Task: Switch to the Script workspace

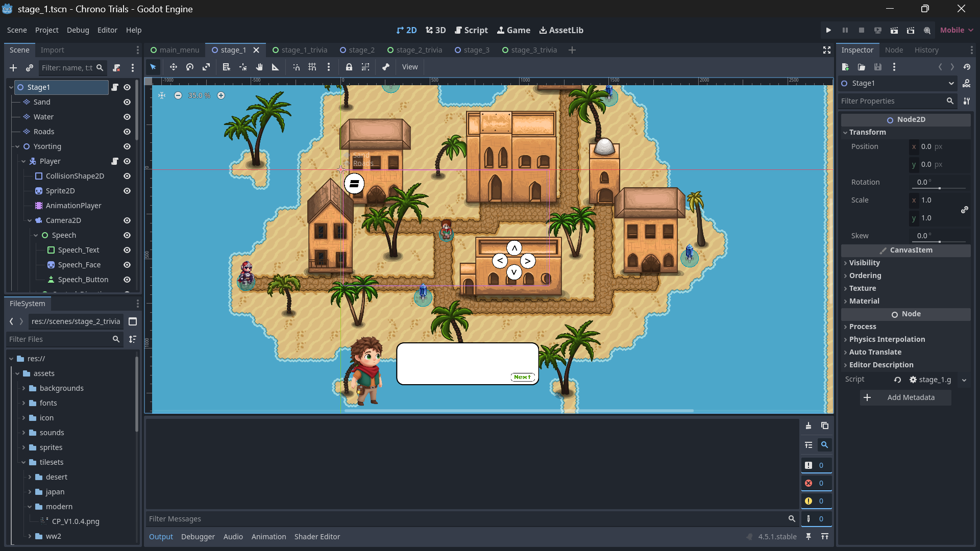Action: 471,30
